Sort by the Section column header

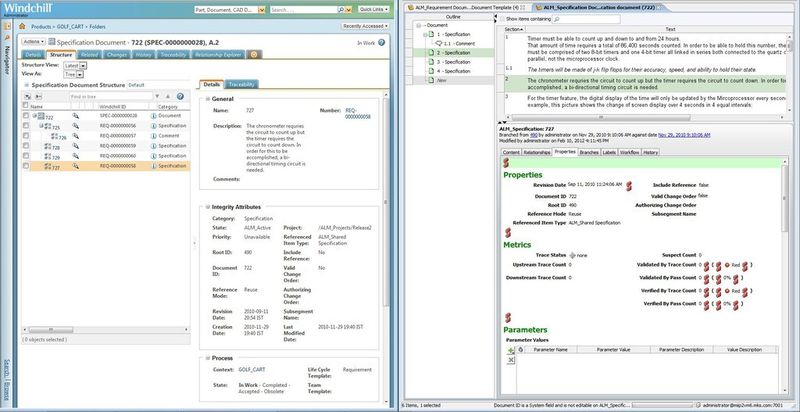tap(514, 29)
